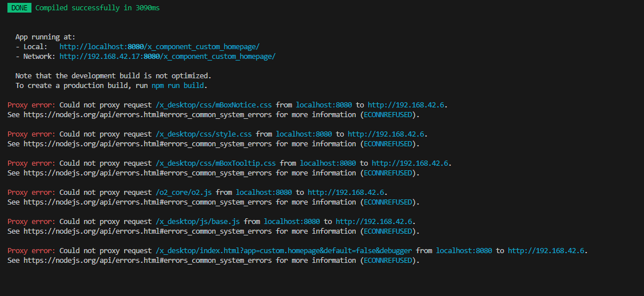This screenshot has height=296, width=644.
Task: Open the Network 192.168.42.17 app URL
Action: pos(167,56)
